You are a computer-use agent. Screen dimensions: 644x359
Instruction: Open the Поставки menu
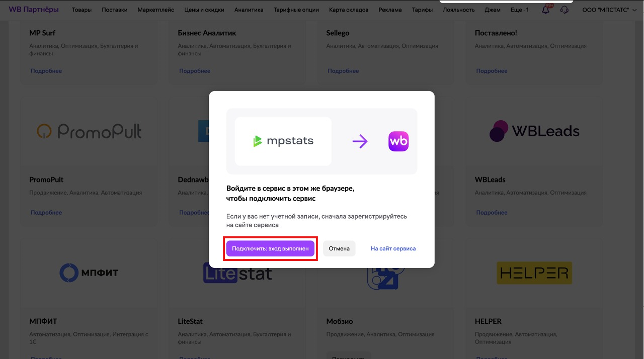(115, 10)
